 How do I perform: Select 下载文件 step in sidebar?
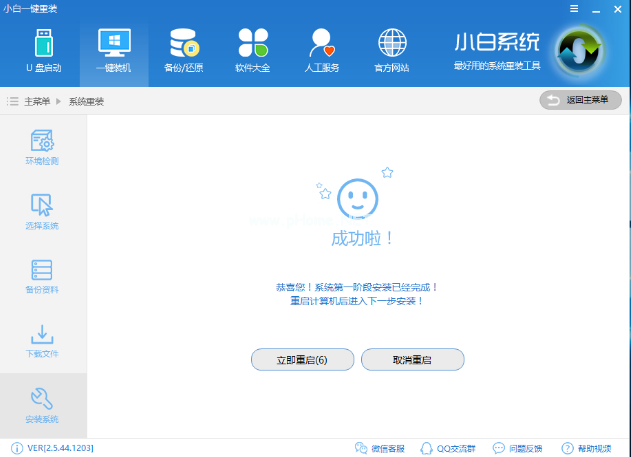tap(42, 341)
